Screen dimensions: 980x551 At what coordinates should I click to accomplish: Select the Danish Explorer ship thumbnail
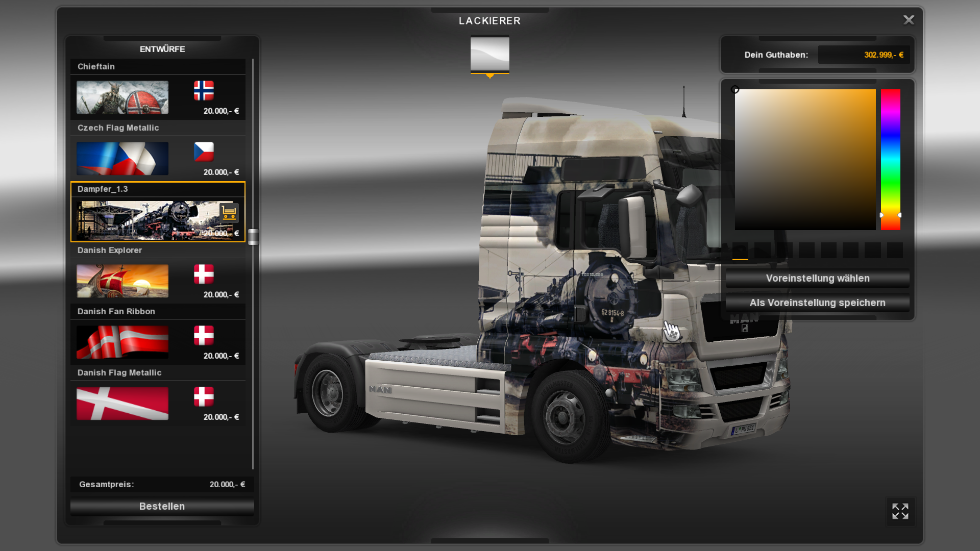pyautogui.click(x=122, y=281)
